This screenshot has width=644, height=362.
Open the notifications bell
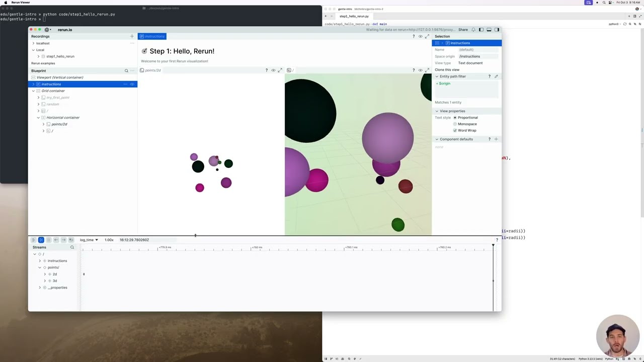(x=473, y=30)
